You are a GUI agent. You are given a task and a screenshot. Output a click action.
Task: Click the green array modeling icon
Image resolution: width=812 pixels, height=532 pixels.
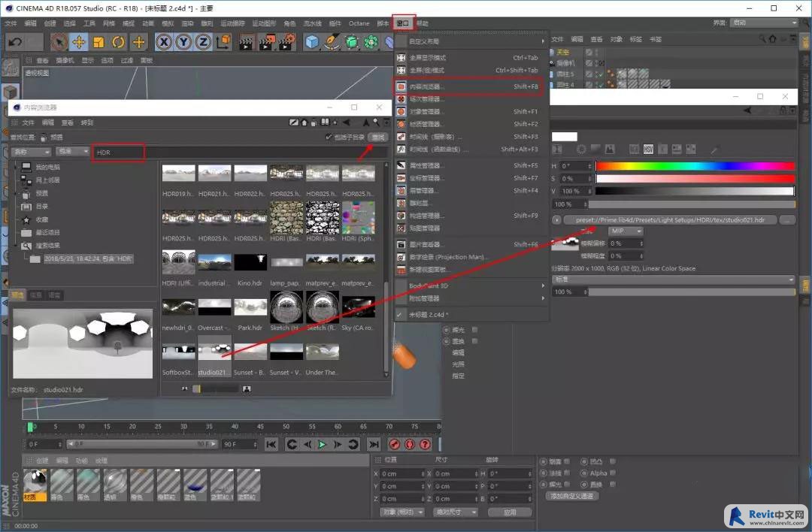coord(371,41)
